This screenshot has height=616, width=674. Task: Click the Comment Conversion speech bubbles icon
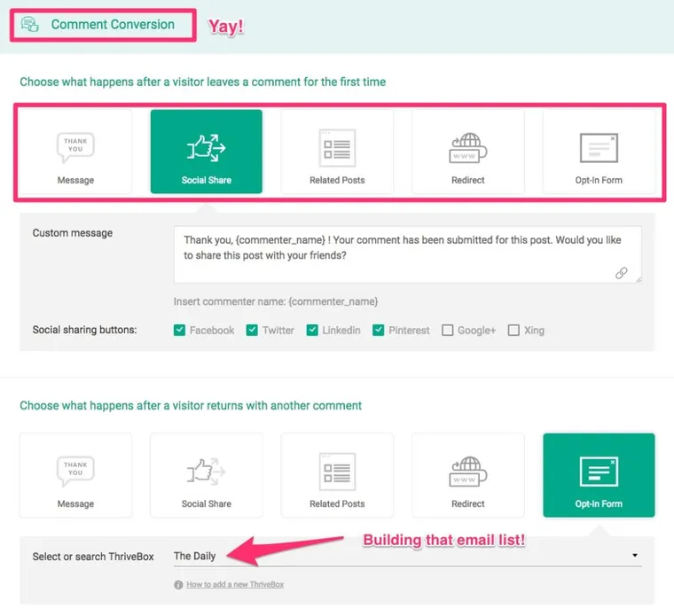[30, 25]
